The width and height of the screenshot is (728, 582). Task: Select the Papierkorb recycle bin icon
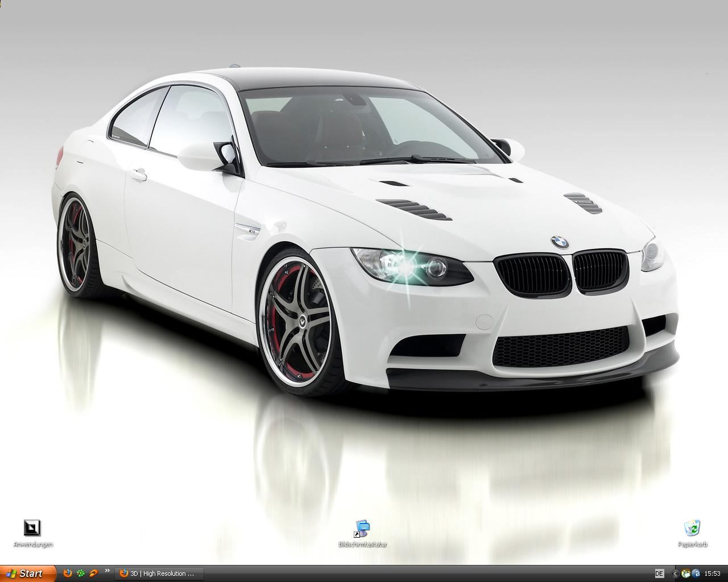click(692, 533)
